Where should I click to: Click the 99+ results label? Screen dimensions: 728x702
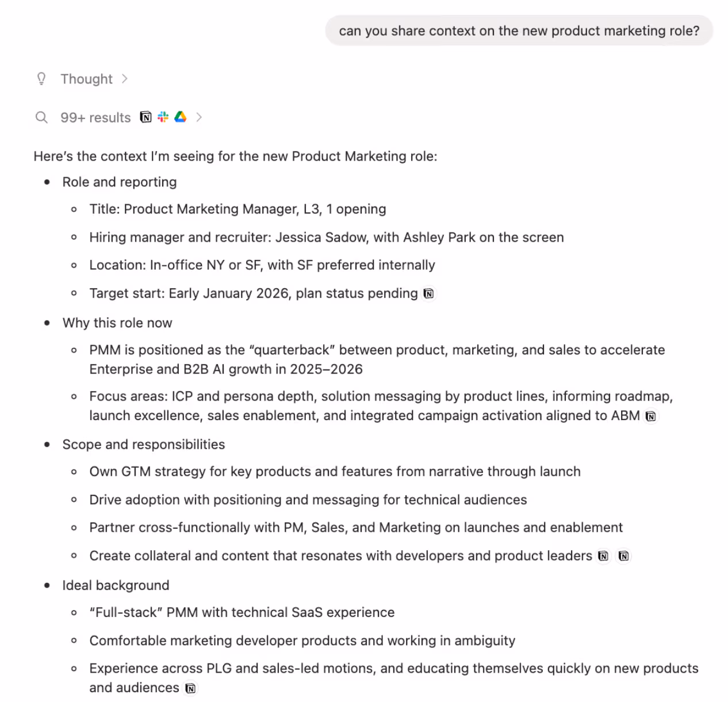(x=95, y=117)
